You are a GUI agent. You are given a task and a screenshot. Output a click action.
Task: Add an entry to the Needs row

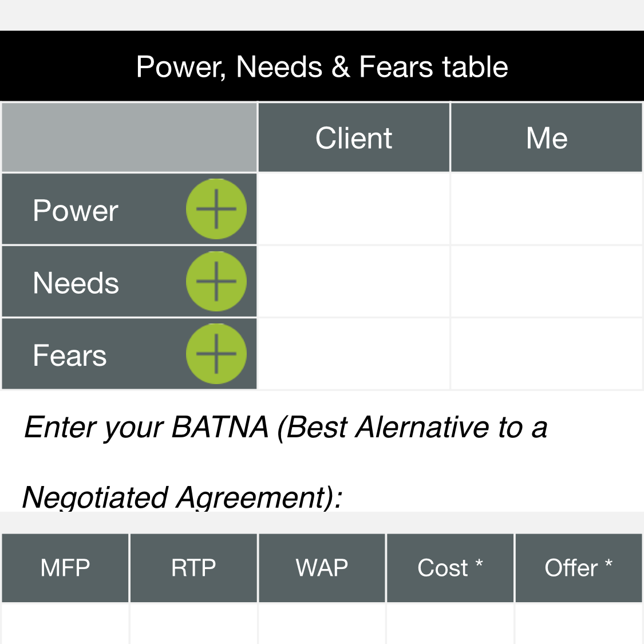tap(216, 281)
